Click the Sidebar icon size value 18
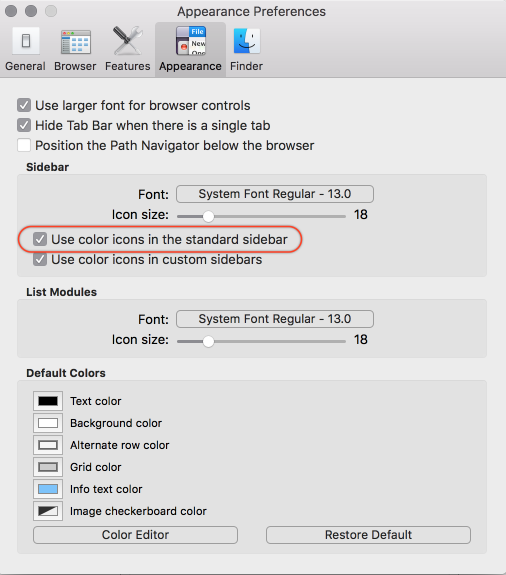The width and height of the screenshot is (506, 575). tap(361, 215)
